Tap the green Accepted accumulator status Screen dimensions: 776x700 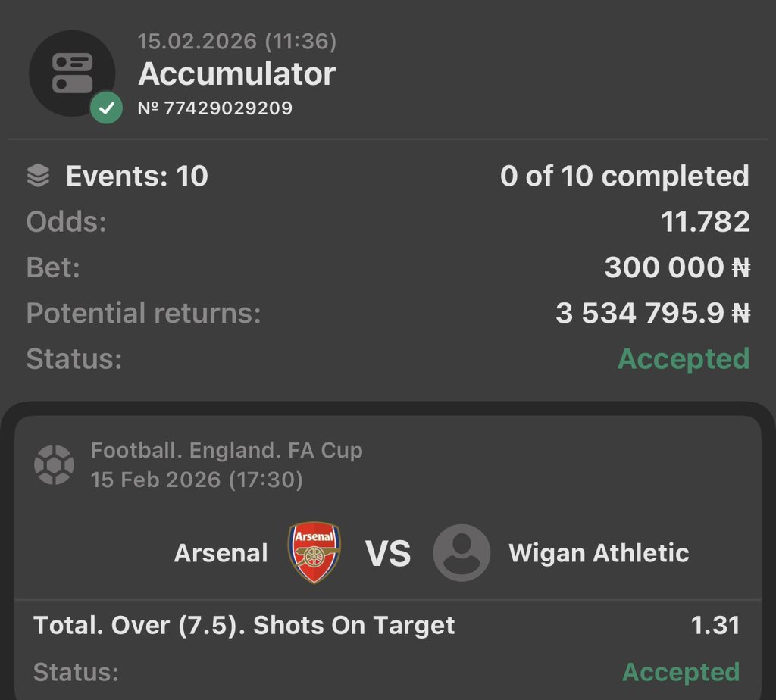click(x=684, y=358)
